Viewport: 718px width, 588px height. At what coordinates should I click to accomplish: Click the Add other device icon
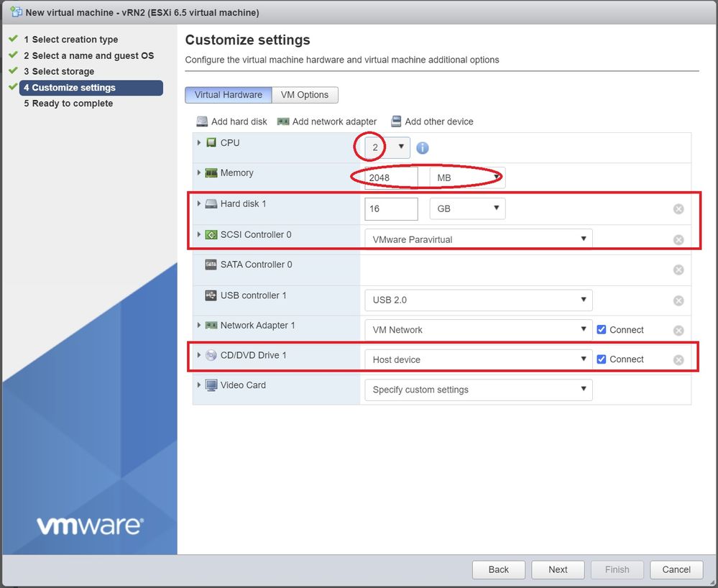[396, 121]
